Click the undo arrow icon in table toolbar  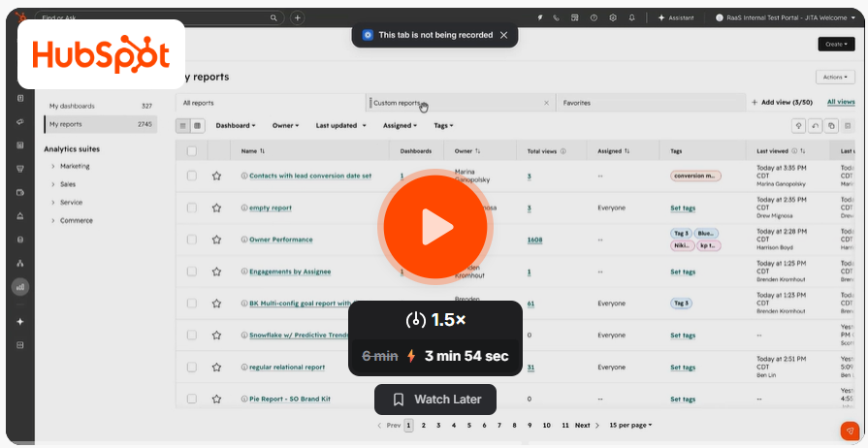coord(815,126)
